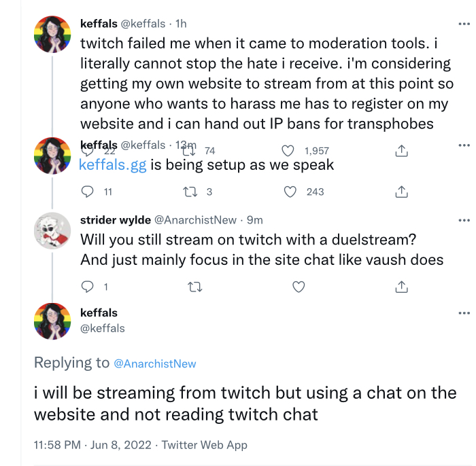The height and width of the screenshot is (466, 476).
Task: Reply to strider wylde's tweet
Action: tap(88, 287)
